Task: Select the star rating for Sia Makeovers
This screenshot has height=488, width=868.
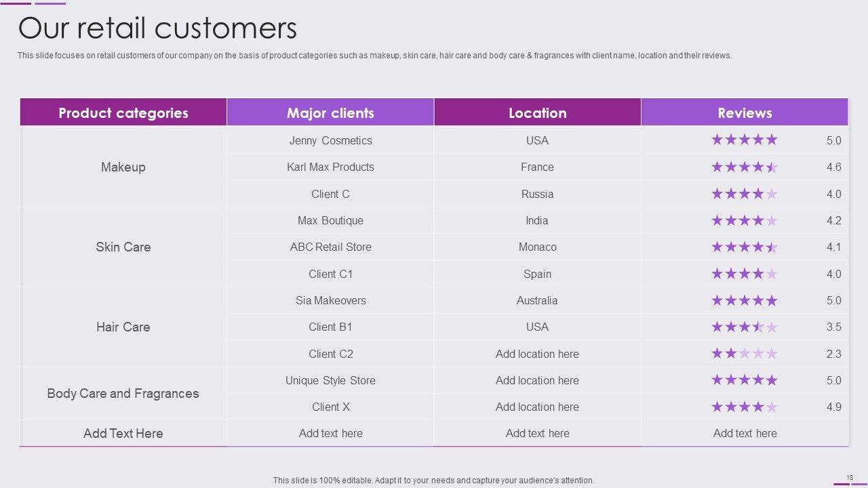Action: (744, 300)
